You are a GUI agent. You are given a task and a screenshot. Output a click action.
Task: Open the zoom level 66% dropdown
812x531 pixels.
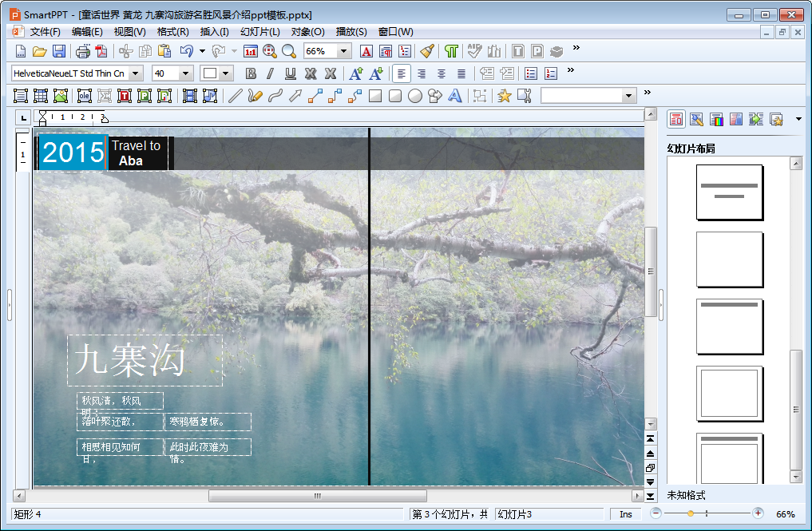tap(343, 51)
